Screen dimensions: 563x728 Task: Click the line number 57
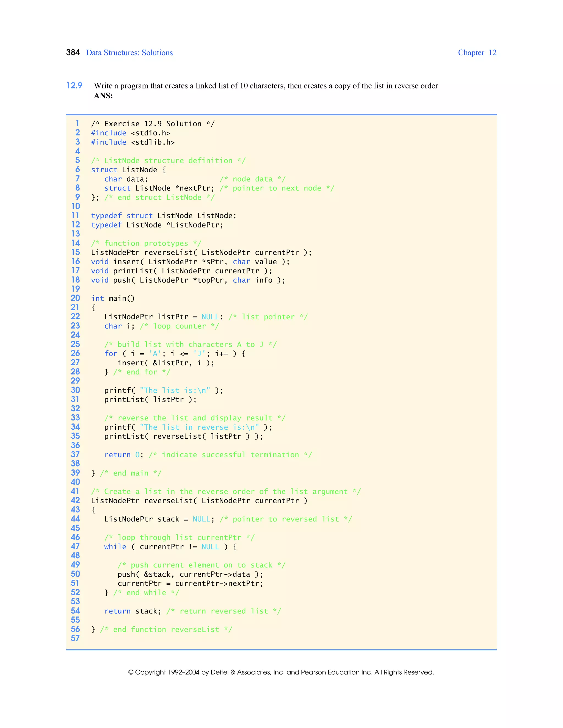tap(75, 638)
